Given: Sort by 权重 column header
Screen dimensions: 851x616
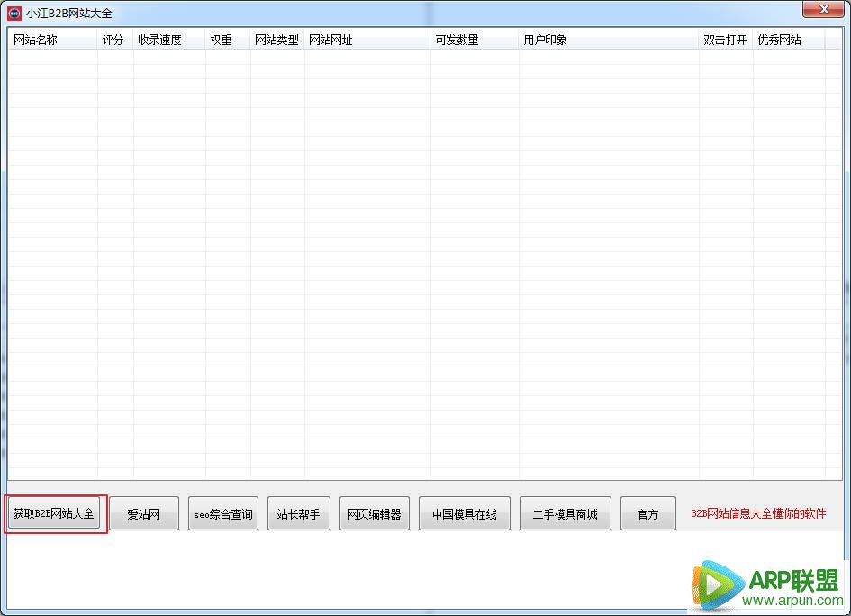Looking at the screenshot, I should [227, 41].
